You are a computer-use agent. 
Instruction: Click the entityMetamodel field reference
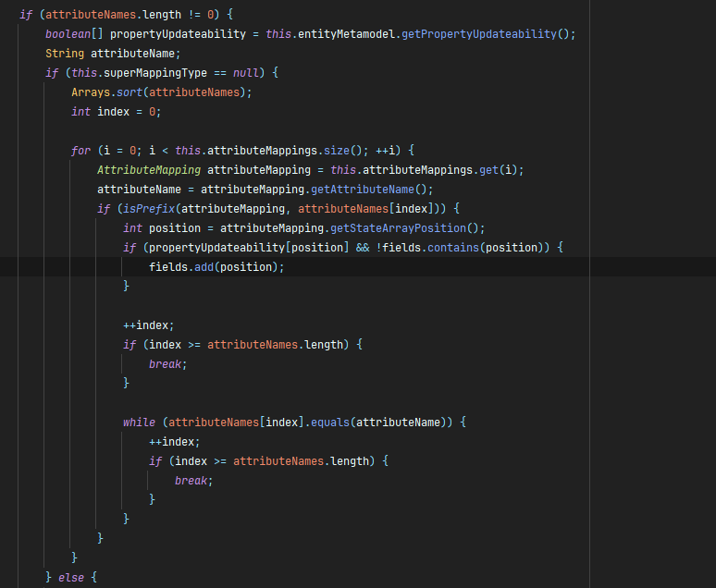346,34
